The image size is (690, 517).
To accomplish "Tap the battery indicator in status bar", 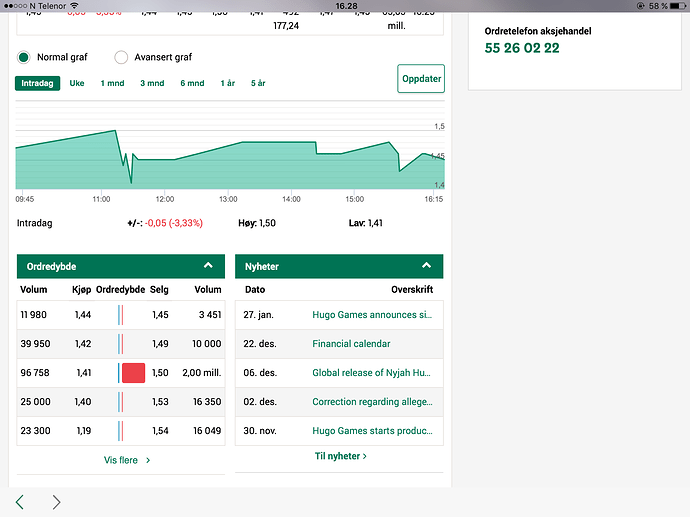I will [678, 6].
